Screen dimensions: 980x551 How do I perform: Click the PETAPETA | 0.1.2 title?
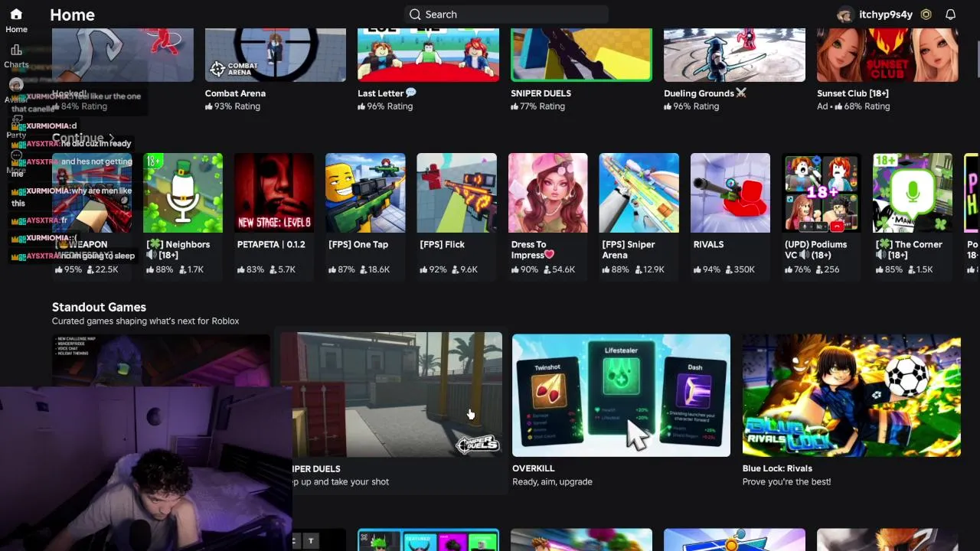271,245
